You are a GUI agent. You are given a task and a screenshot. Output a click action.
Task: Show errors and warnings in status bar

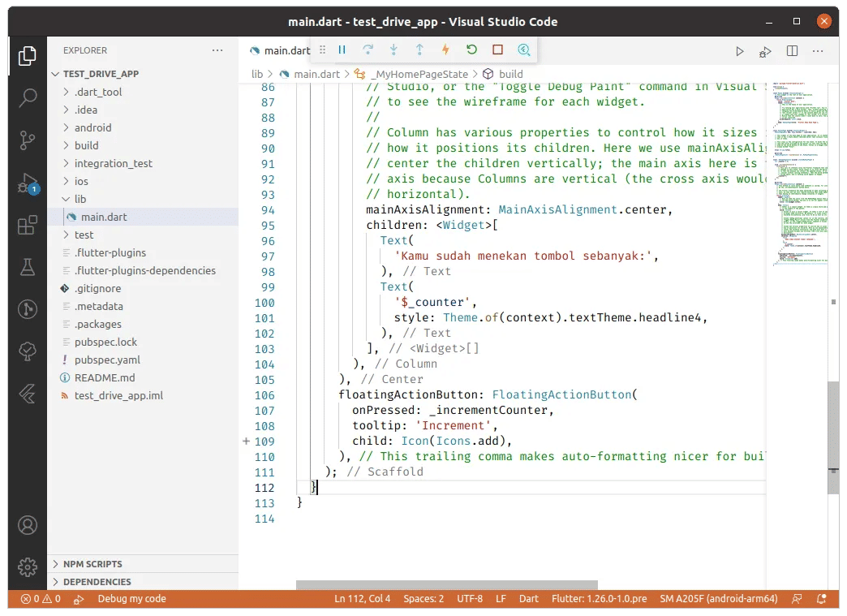click(x=41, y=599)
